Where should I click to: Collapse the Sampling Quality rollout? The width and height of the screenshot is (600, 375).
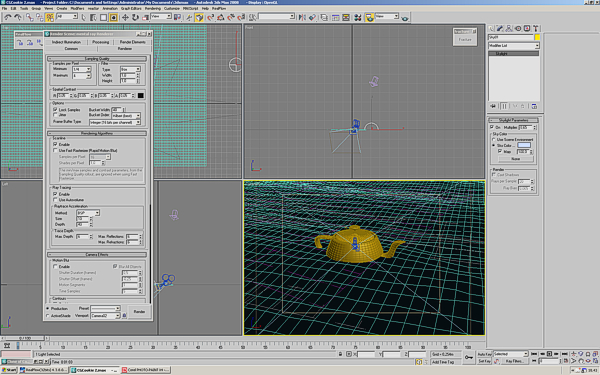tap(97, 59)
